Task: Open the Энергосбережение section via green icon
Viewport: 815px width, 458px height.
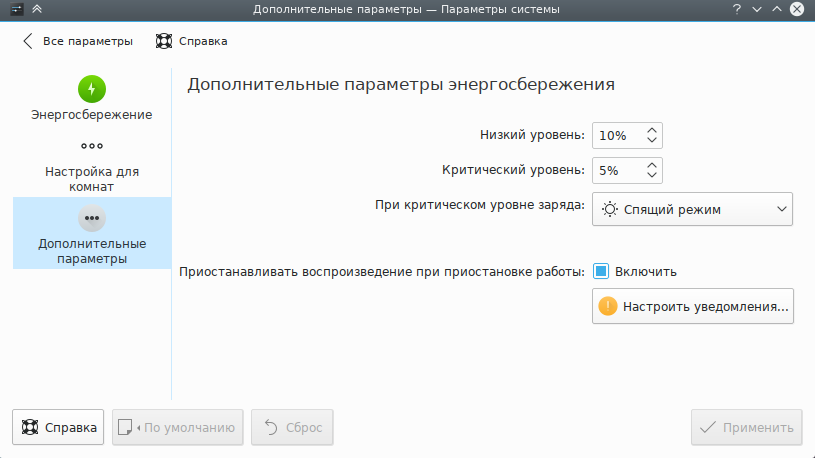Action: (x=92, y=89)
